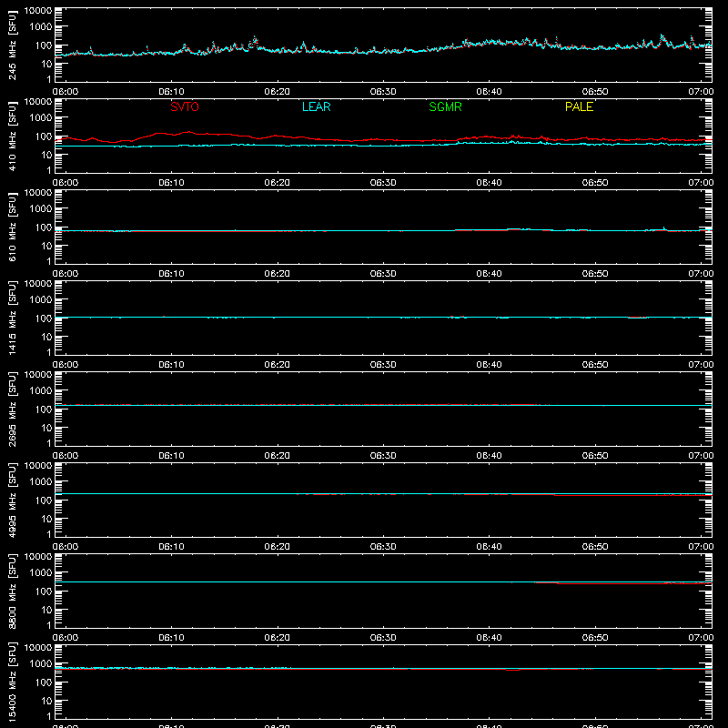Select the 2695 MHz [SFU] axis title
728x728 pixels.
(13, 409)
